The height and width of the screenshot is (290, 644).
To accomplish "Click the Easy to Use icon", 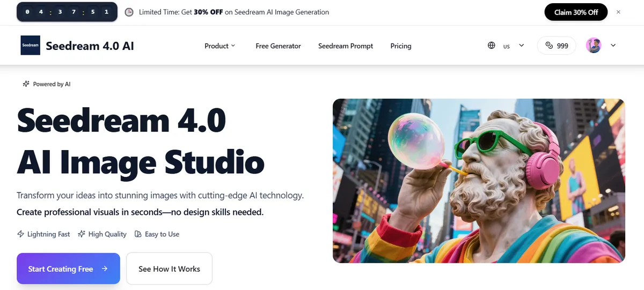I will click(138, 234).
